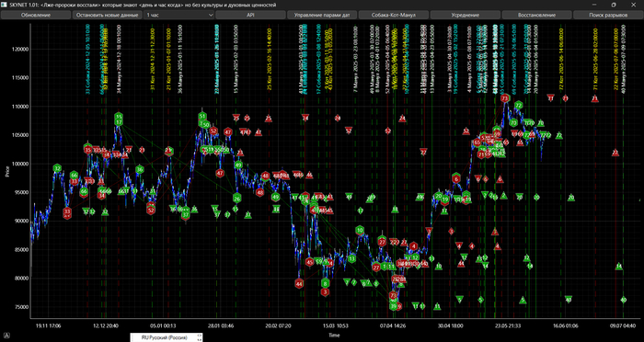Click Остановить новые данные button
This screenshot has height=342, width=644.
(x=108, y=16)
